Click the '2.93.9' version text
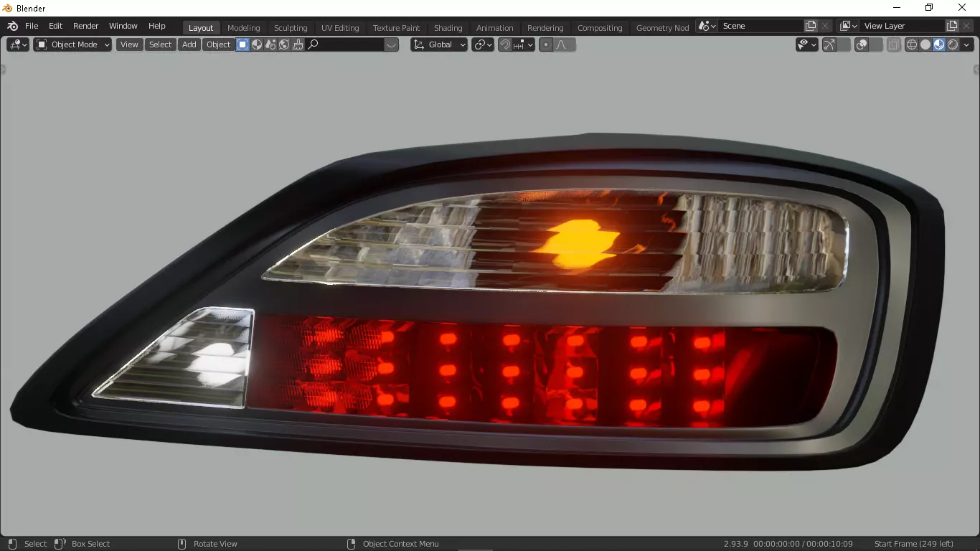Image resolution: width=980 pixels, height=551 pixels. coord(735,544)
